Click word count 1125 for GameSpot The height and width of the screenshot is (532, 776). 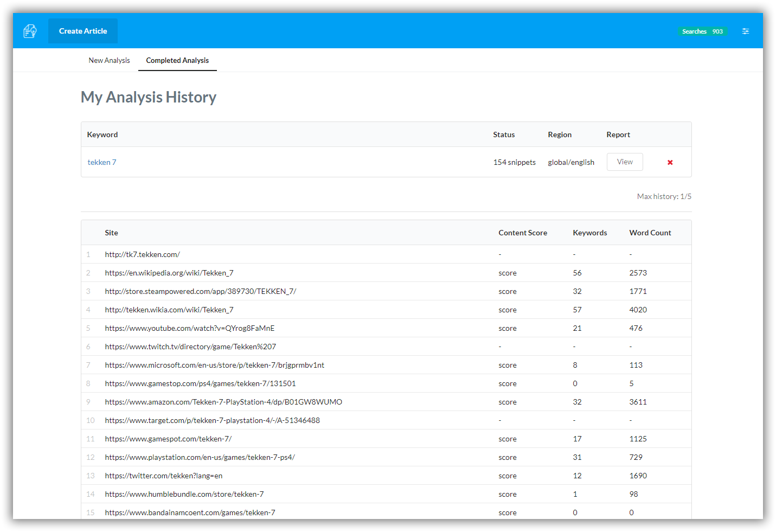coord(638,439)
